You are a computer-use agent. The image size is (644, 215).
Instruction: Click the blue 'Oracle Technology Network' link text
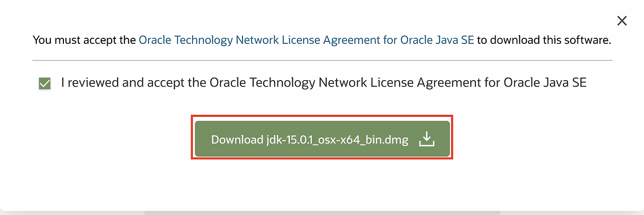[x=207, y=40]
